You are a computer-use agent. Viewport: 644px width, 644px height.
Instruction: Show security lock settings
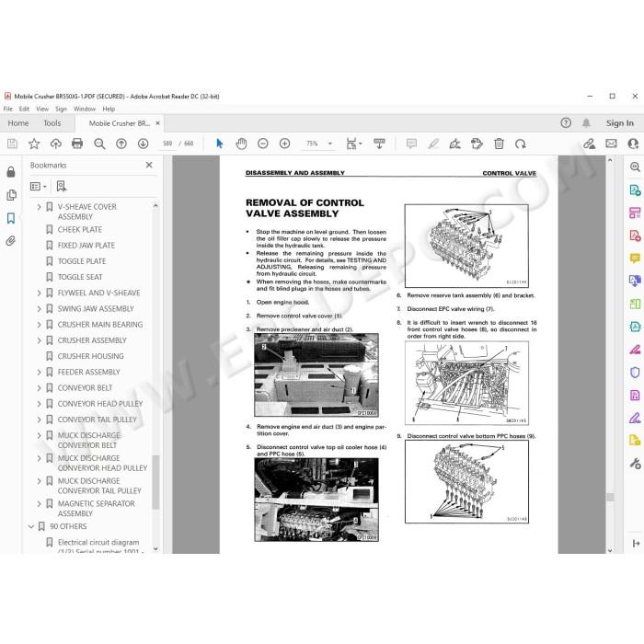[x=11, y=172]
